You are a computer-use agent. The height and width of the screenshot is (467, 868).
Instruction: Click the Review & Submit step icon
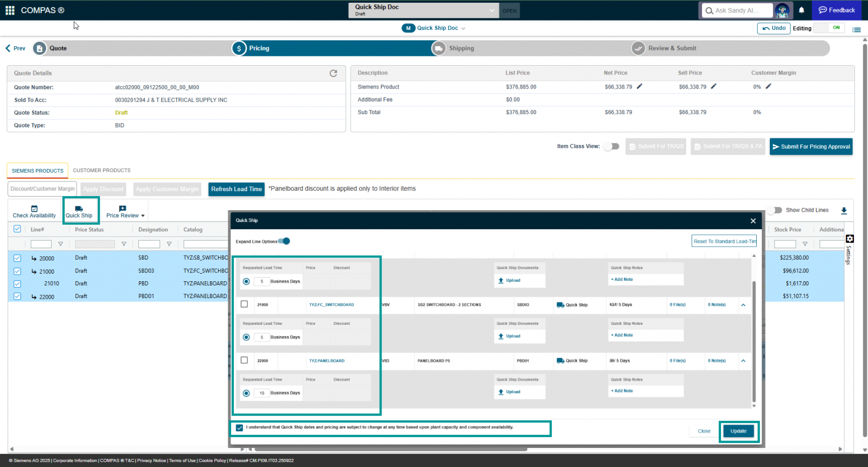pos(639,48)
